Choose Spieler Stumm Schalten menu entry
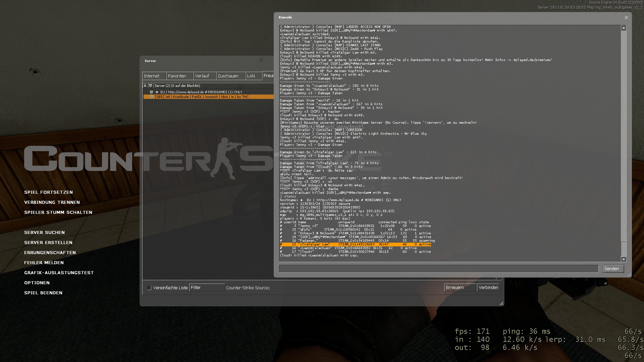The width and height of the screenshot is (644, 362). click(x=58, y=213)
